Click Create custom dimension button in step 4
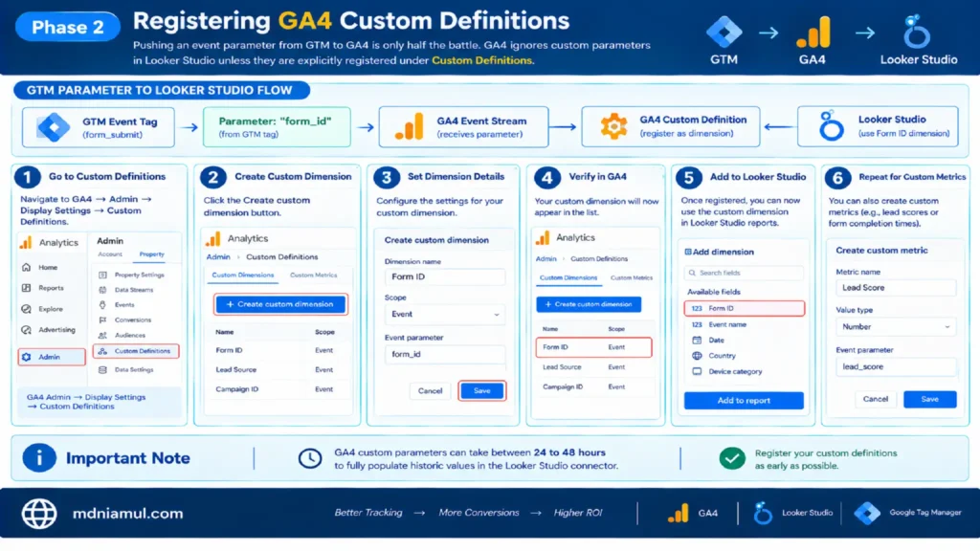The image size is (980, 551). [x=589, y=304]
